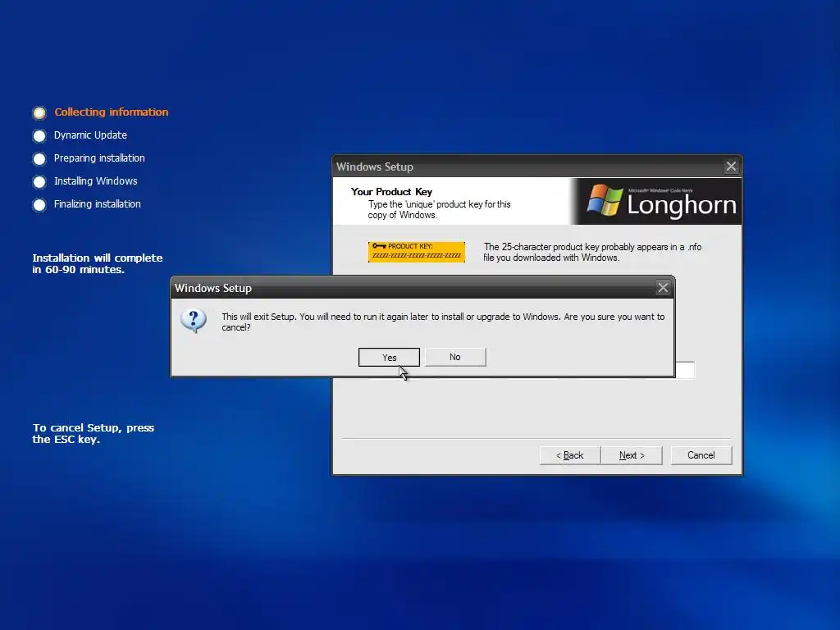Click the 'Dynamic Update' step label
840x630 pixels.
[x=90, y=135]
